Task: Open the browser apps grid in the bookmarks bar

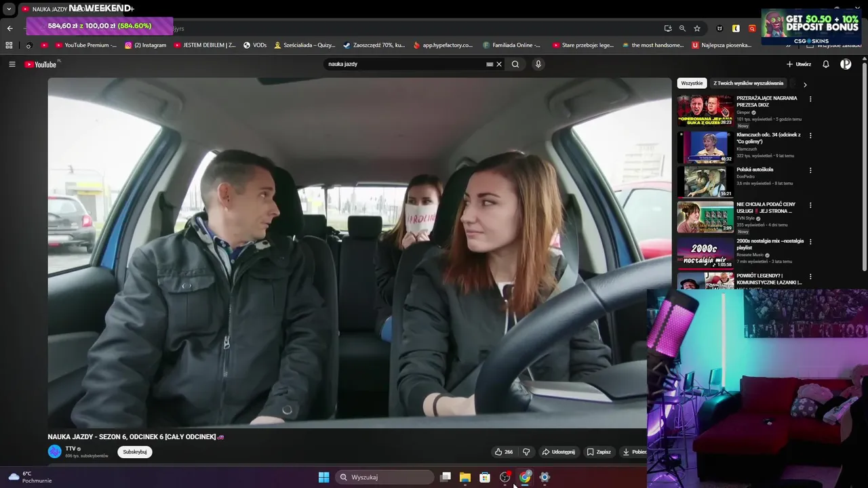Action: pos(9,45)
